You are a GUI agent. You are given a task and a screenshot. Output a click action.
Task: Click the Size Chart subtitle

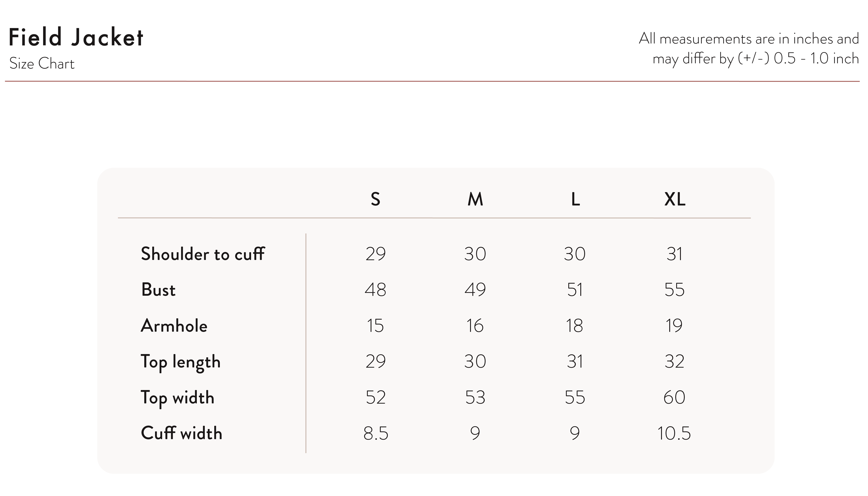42,63
